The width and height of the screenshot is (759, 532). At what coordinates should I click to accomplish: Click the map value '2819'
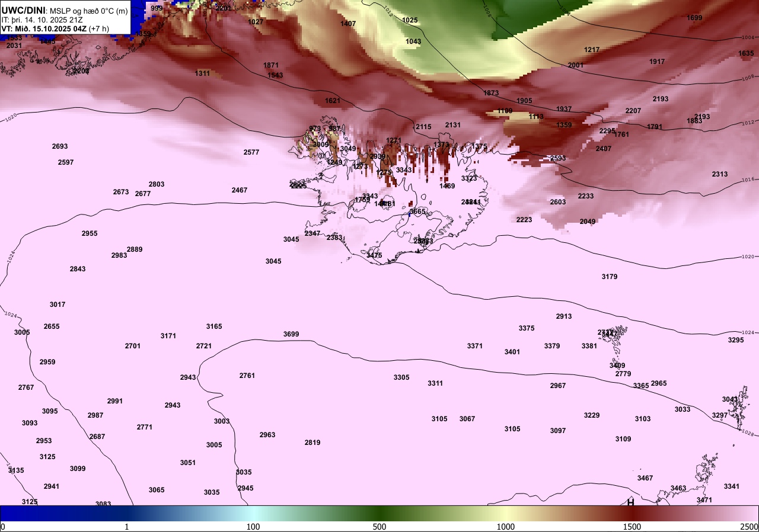click(x=312, y=443)
